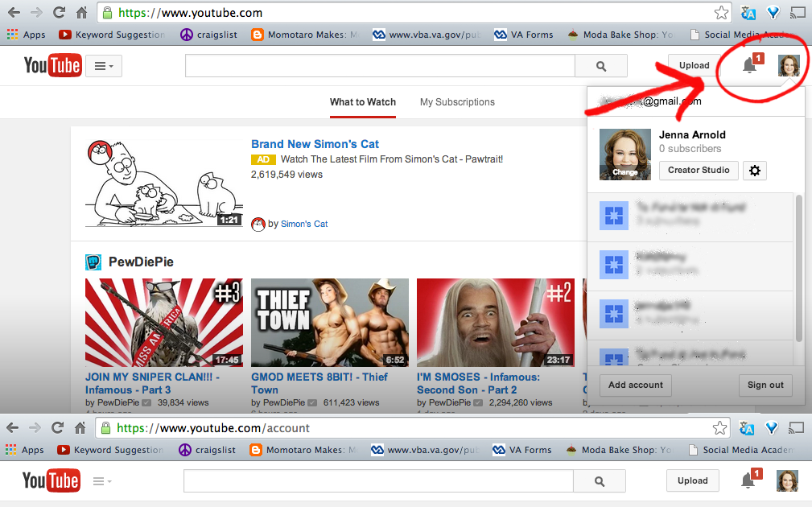The image size is (812, 507).
Task: Click Add account button
Action: coord(636,385)
